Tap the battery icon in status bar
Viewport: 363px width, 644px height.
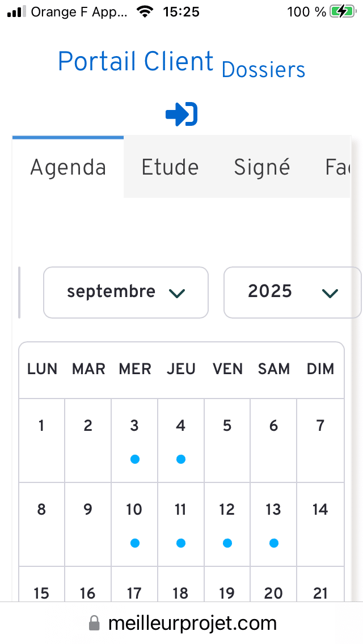tap(342, 11)
